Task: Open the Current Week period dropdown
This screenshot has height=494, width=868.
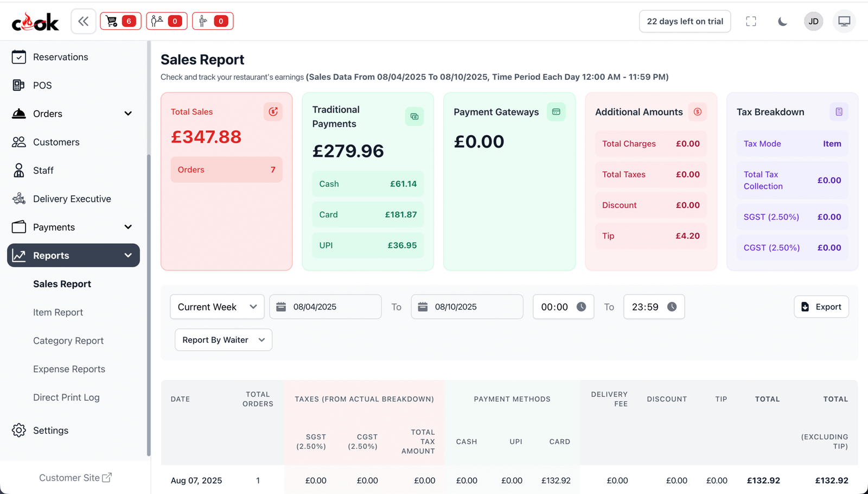Action: coord(217,307)
